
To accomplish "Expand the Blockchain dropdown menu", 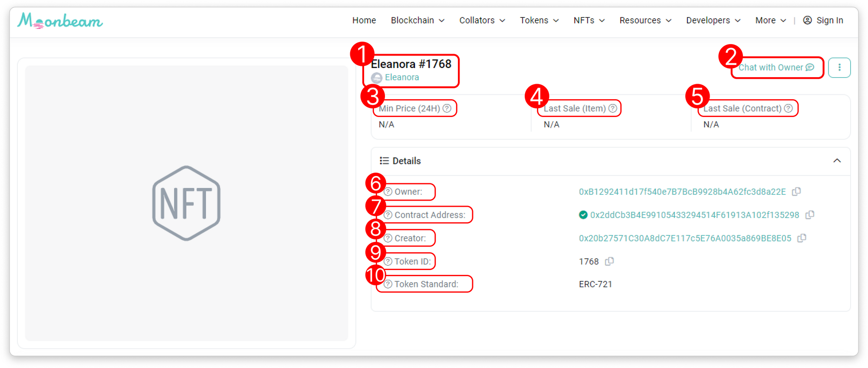I will [418, 20].
